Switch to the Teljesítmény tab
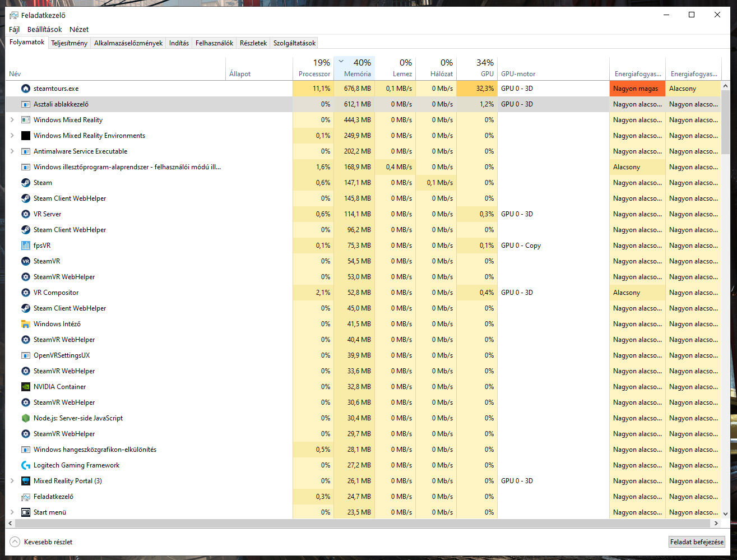The width and height of the screenshot is (737, 560). 69,43
